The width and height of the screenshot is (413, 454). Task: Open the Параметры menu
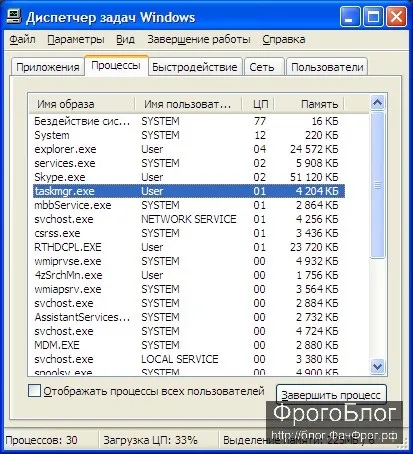tap(76, 39)
